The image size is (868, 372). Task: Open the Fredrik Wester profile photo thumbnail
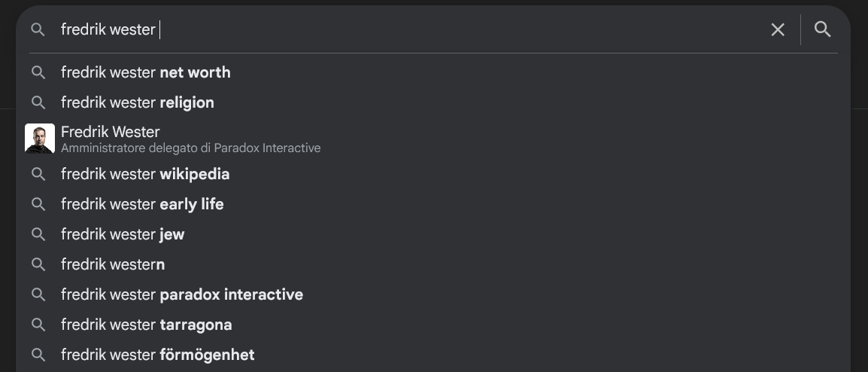tap(40, 138)
